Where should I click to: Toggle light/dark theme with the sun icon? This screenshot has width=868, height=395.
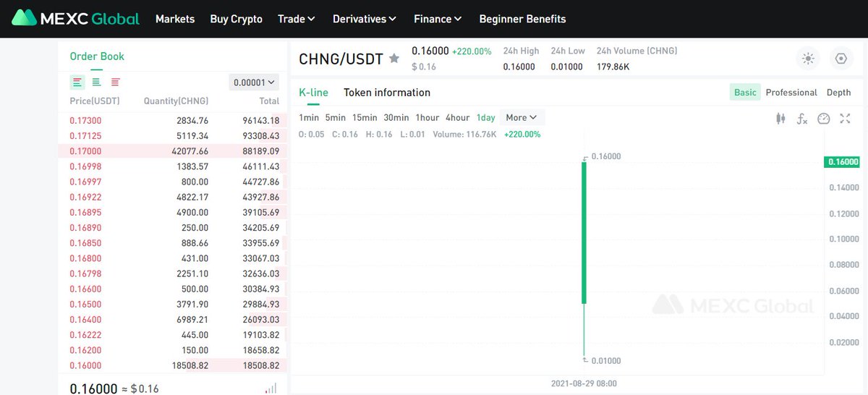[x=808, y=59]
